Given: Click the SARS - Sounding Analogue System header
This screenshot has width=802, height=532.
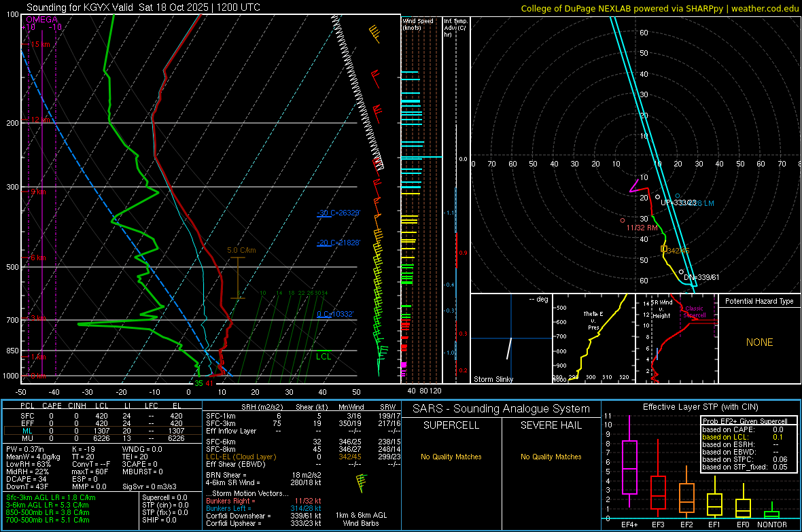Looking at the screenshot, I should [x=502, y=409].
